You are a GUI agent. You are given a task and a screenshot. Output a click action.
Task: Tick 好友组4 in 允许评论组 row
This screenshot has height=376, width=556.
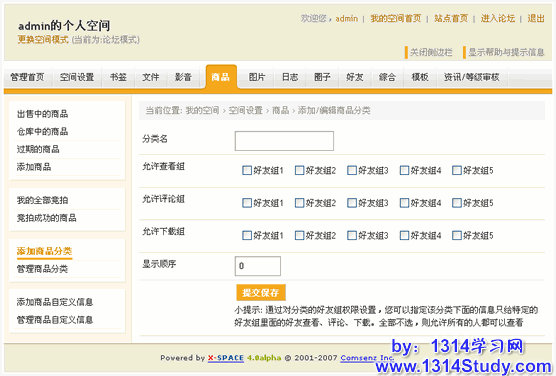click(404, 203)
